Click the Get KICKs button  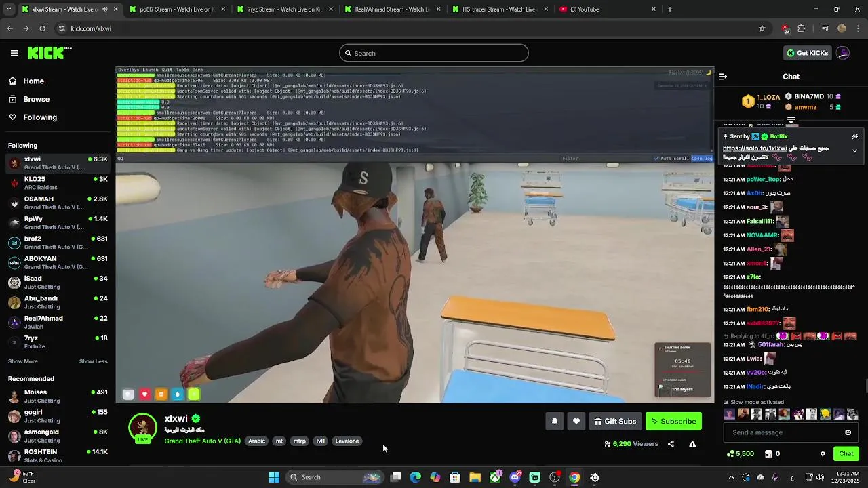coord(807,53)
